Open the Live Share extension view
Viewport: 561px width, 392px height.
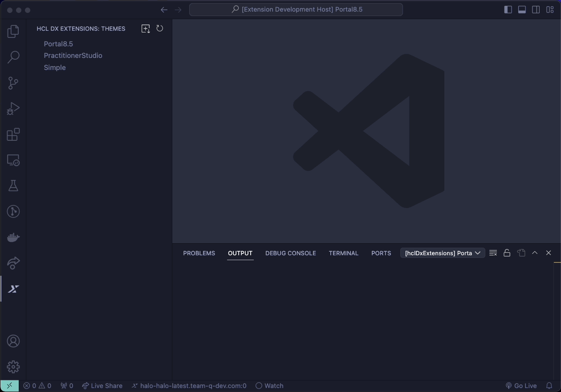[x=13, y=263]
